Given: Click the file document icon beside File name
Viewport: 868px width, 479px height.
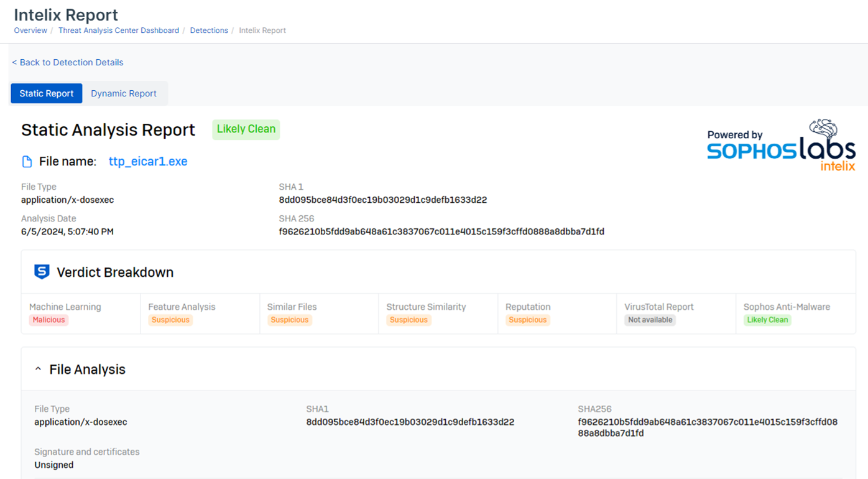Looking at the screenshot, I should click(x=25, y=160).
